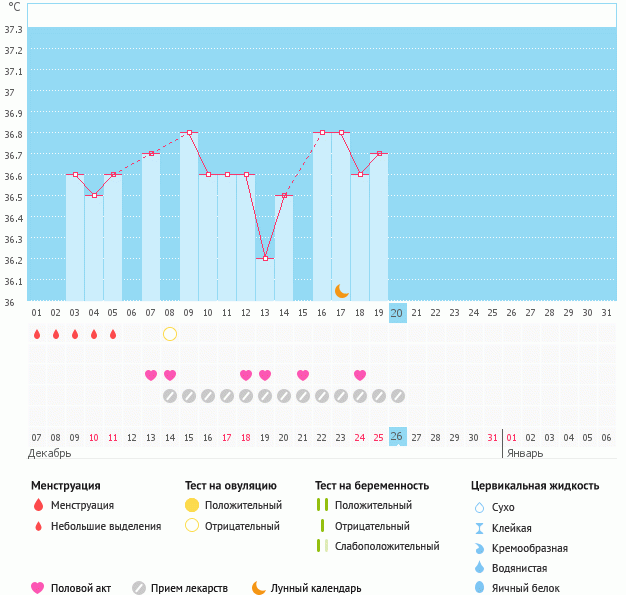Click the 'Прием лекарств' legend icon
This screenshot has width=626, height=595.
tap(139, 588)
